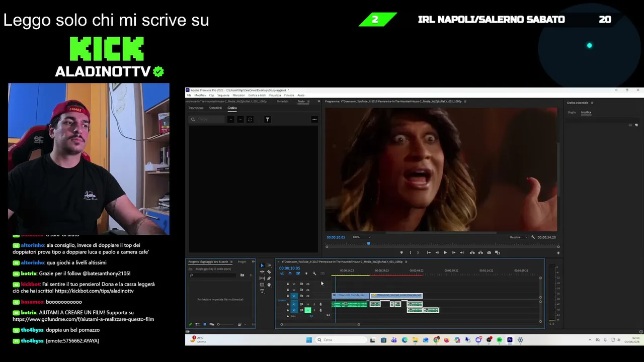Click the Premiere Pro taskbar button
This screenshot has height=362, width=644.
click(x=510, y=340)
